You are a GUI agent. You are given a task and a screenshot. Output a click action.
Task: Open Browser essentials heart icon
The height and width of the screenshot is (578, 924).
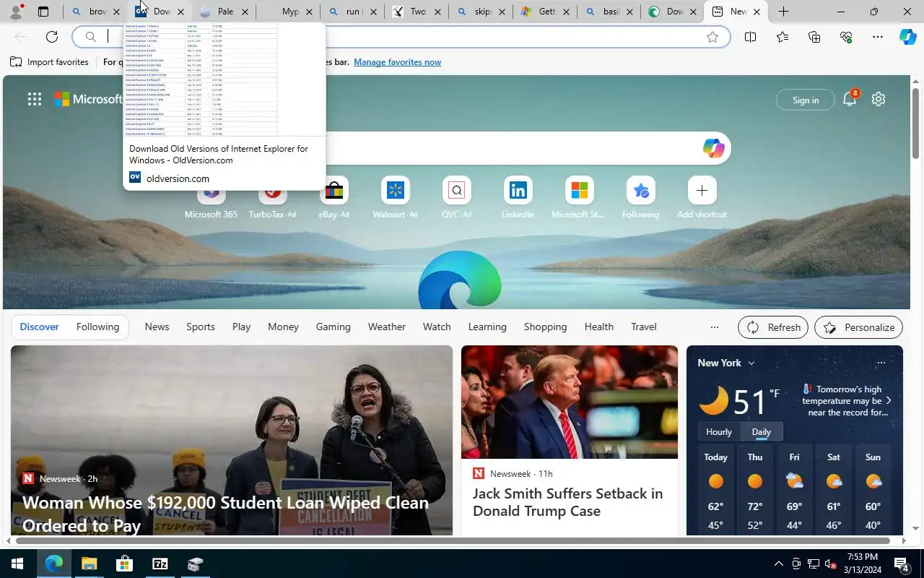click(x=846, y=37)
